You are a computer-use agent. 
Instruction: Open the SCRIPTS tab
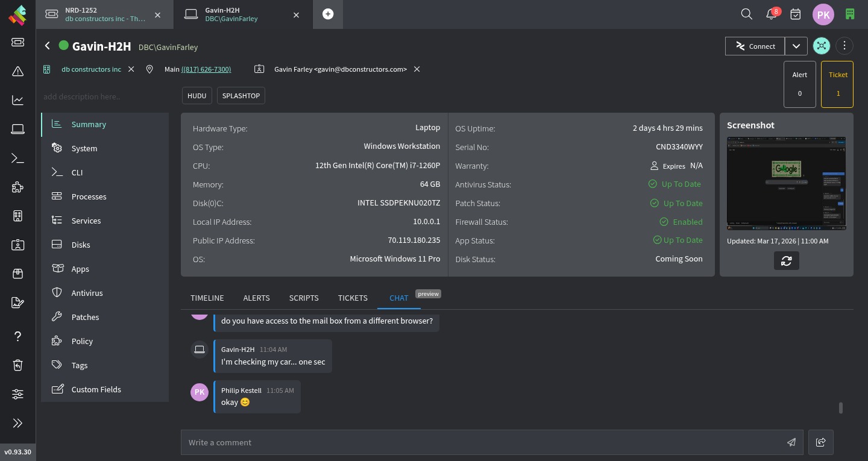[x=304, y=298]
